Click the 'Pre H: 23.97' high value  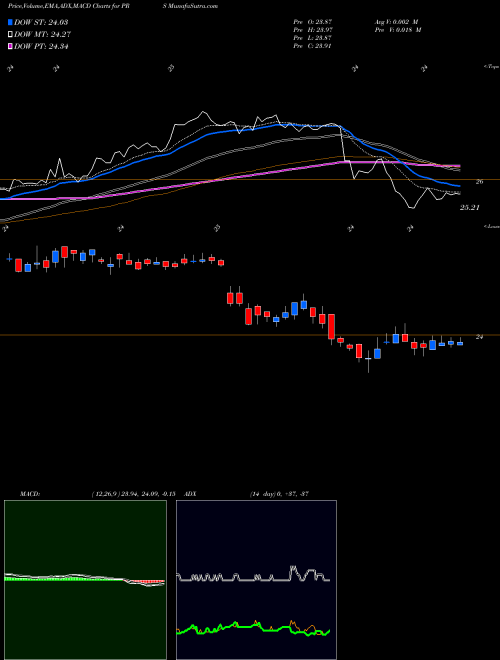[312, 30]
